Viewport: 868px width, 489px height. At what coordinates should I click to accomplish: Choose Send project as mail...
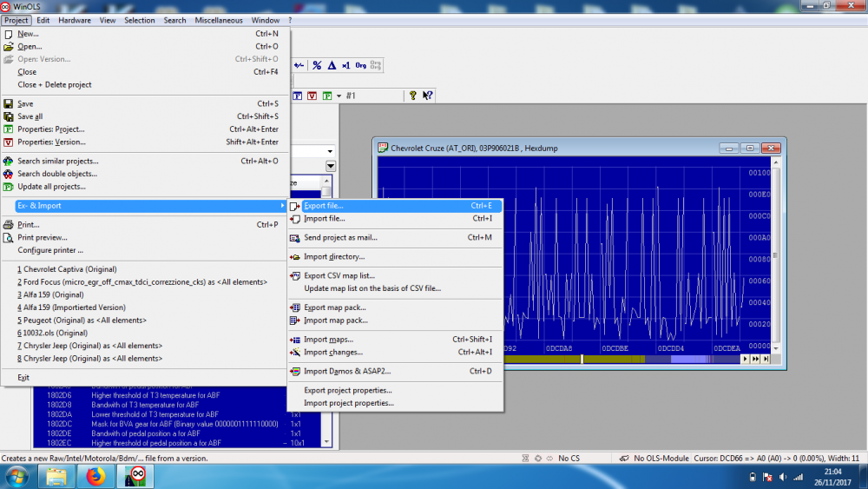click(x=395, y=237)
